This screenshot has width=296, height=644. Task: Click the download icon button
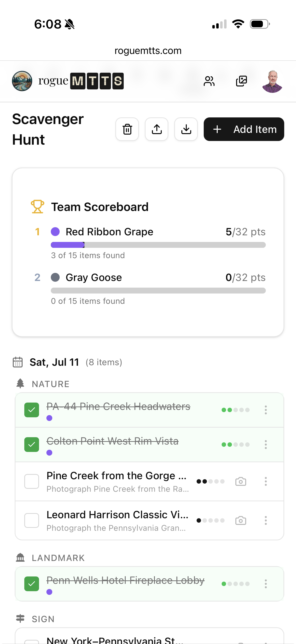pos(186,129)
